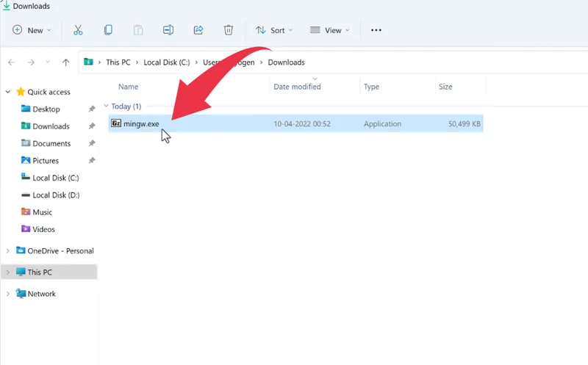Collapse the Today group

107,106
